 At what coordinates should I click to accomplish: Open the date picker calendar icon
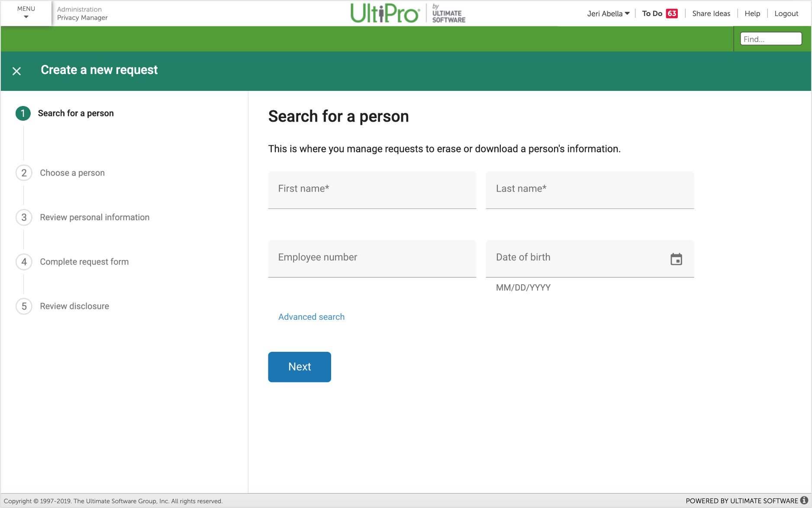click(677, 259)
